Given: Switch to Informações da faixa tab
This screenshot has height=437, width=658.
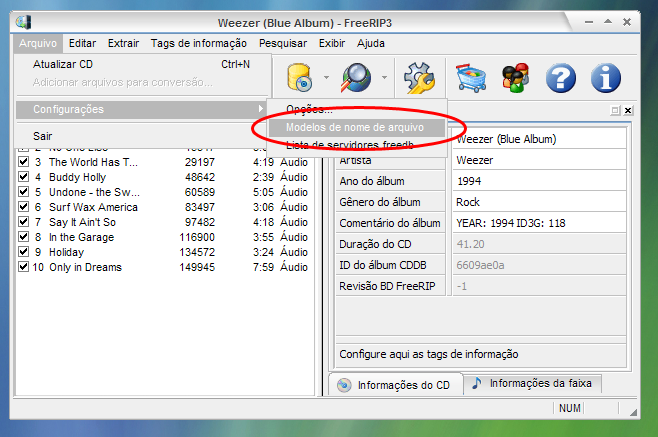Looking at the screenshot, I should (532, 383).
